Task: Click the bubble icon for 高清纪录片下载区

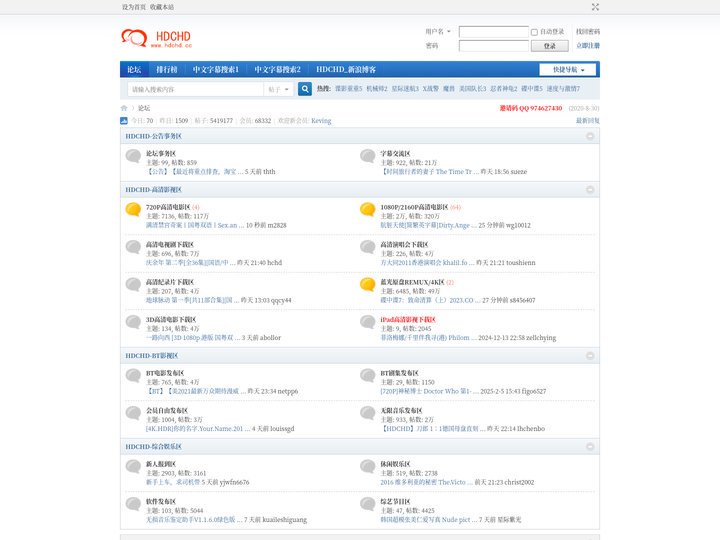Action: pyautogui.click(x=133, y=285)
